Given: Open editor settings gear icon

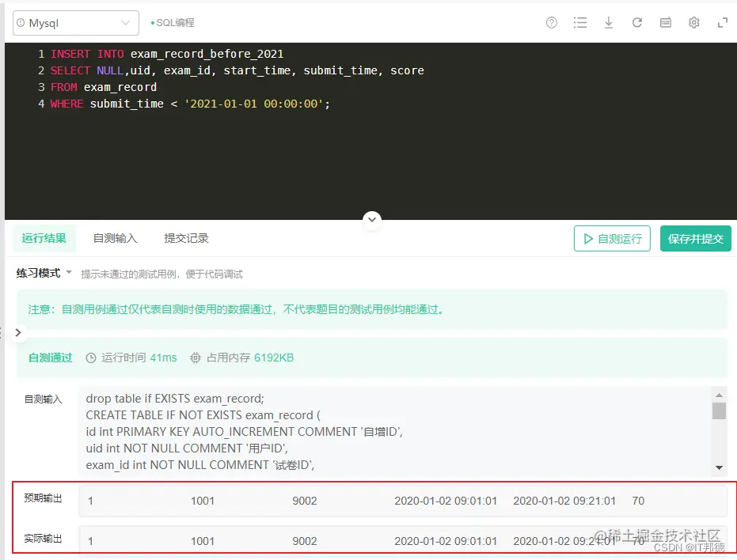Looking at the screenshot, I should tap(693, 23).
